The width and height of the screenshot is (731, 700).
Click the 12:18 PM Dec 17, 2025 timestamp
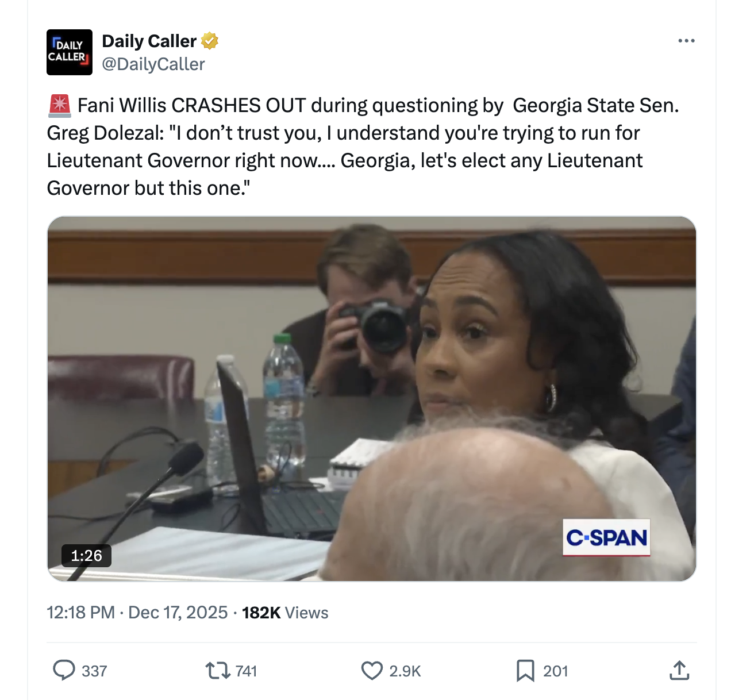(137, 613)
